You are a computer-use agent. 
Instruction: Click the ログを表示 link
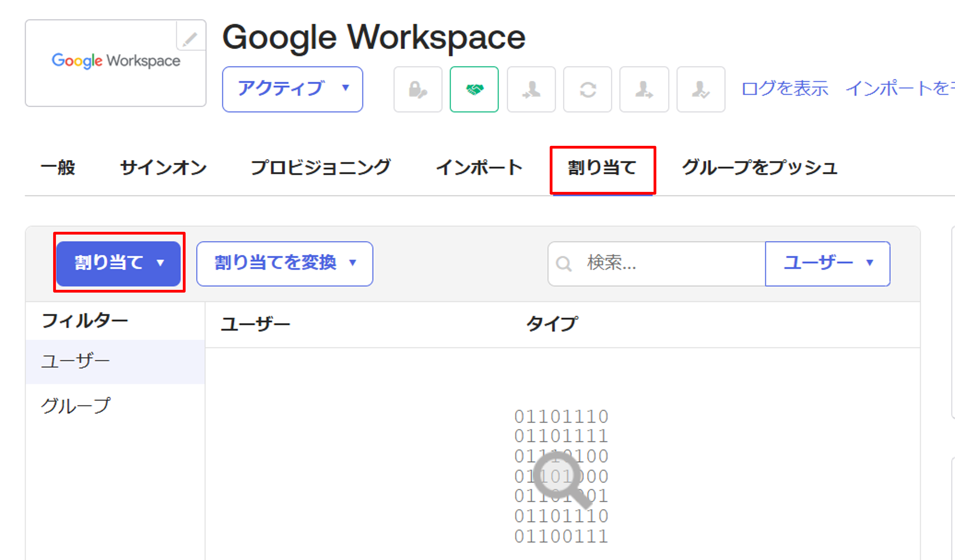click(784, 89)
